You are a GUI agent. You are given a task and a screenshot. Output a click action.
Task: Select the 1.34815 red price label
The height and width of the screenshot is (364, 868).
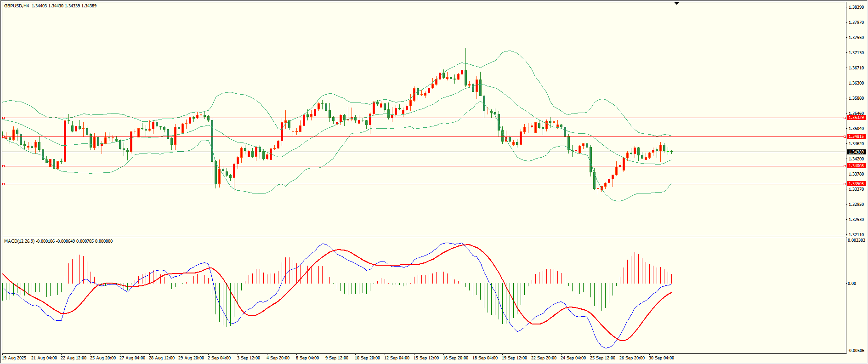tap(856, 136)
